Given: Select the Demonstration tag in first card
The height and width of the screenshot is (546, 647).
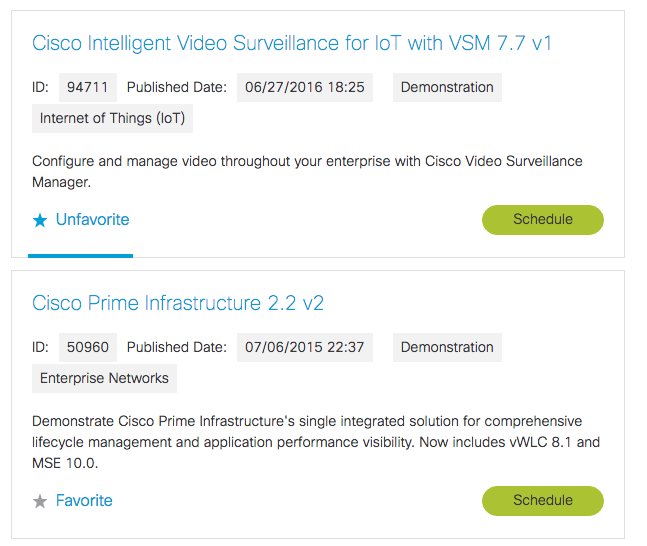Looking at the screenshot, I should pos(447,88).
